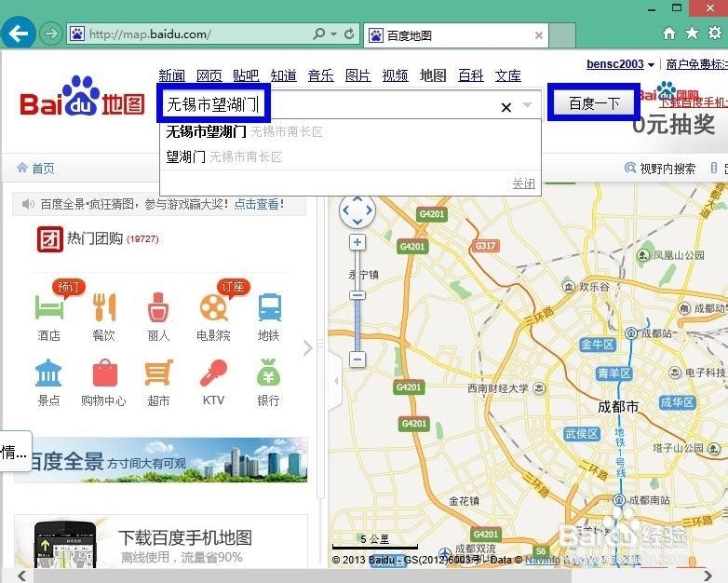
Task: Open the 贴吧 navigation link
Action: point(246,75)
